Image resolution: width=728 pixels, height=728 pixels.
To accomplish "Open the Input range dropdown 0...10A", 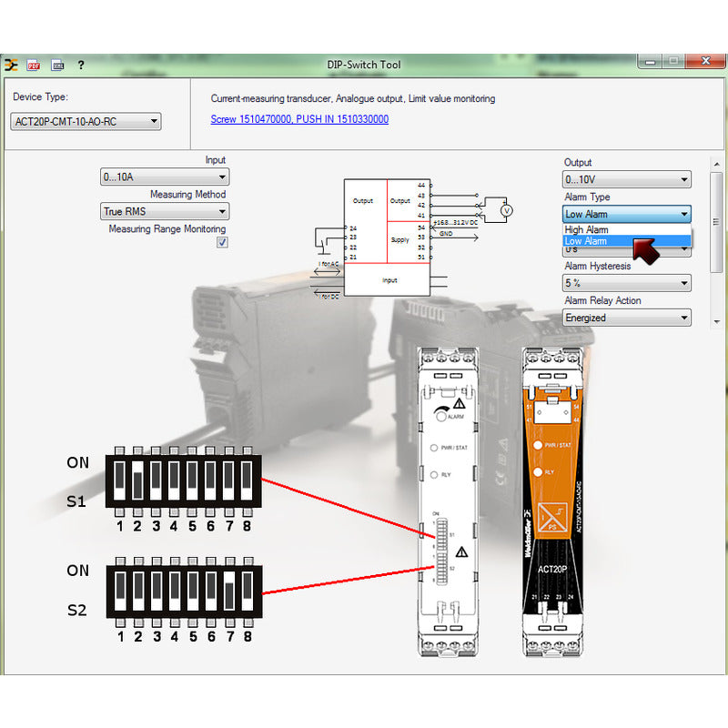I will pyautogui.click(x=165, y=177).
